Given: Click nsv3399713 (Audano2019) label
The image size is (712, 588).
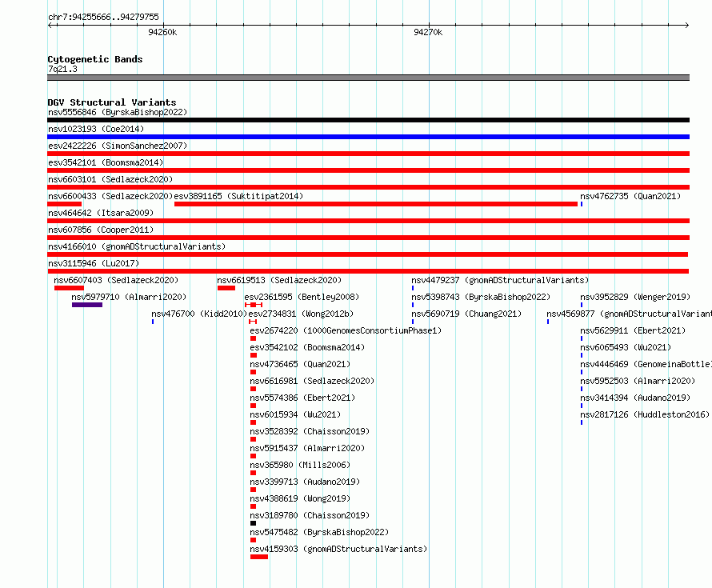Looking at the screenshot, I should click(x=305, y=482).
